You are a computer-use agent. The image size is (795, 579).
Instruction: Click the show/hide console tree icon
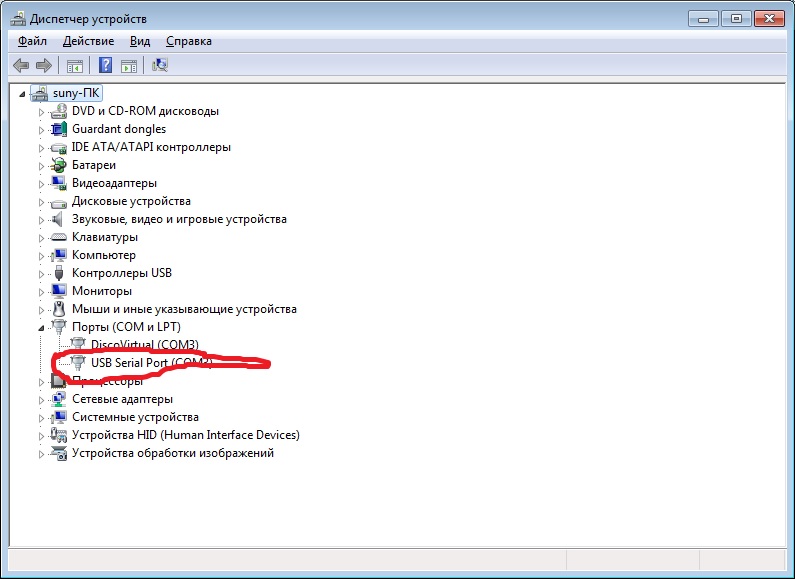click(74, 66)
